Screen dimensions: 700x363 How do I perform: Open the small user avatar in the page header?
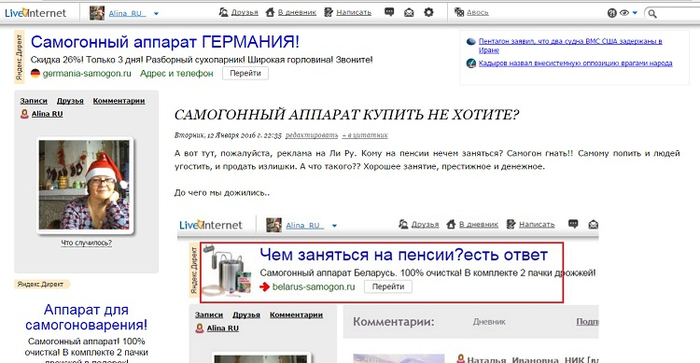click(97, 13)
